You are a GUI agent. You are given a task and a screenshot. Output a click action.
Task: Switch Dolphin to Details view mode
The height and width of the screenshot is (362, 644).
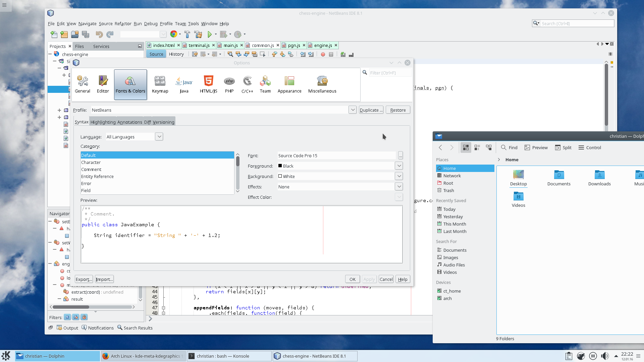point(489,147)
